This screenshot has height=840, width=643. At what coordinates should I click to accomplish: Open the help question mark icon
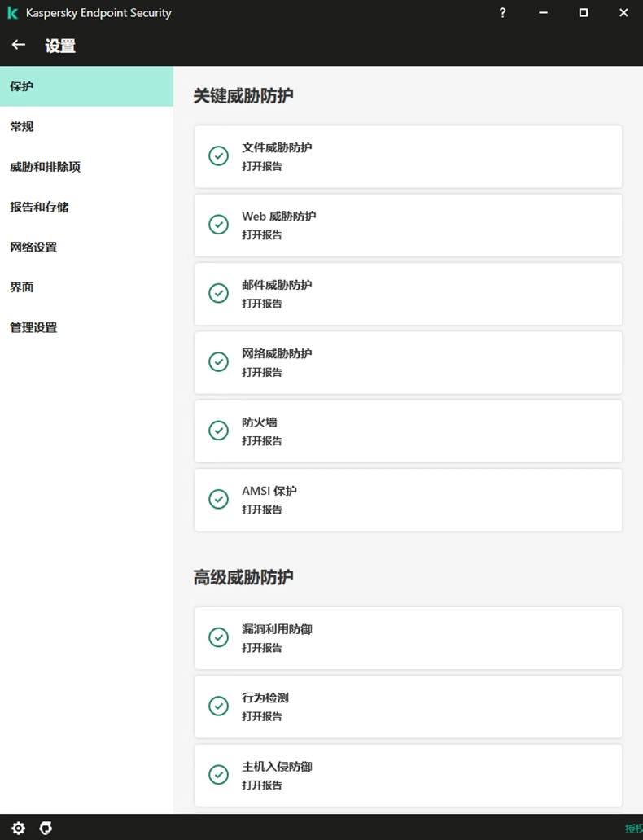pyautogui.click(x=502, y=13)
